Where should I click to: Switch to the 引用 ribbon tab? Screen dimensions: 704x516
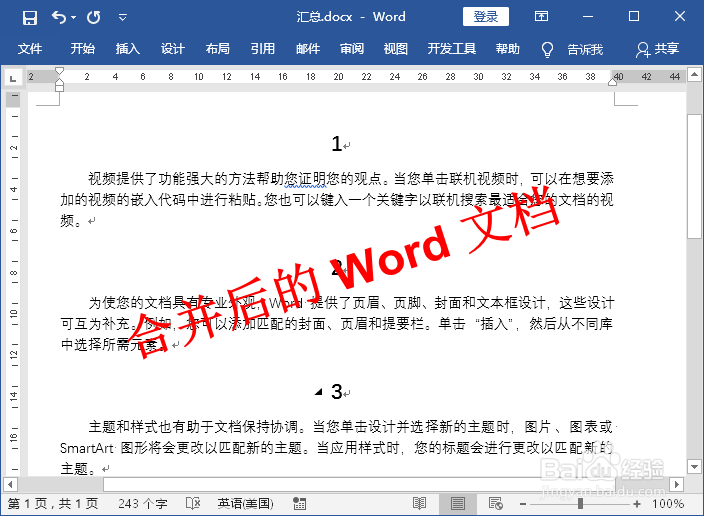[263, 49]
